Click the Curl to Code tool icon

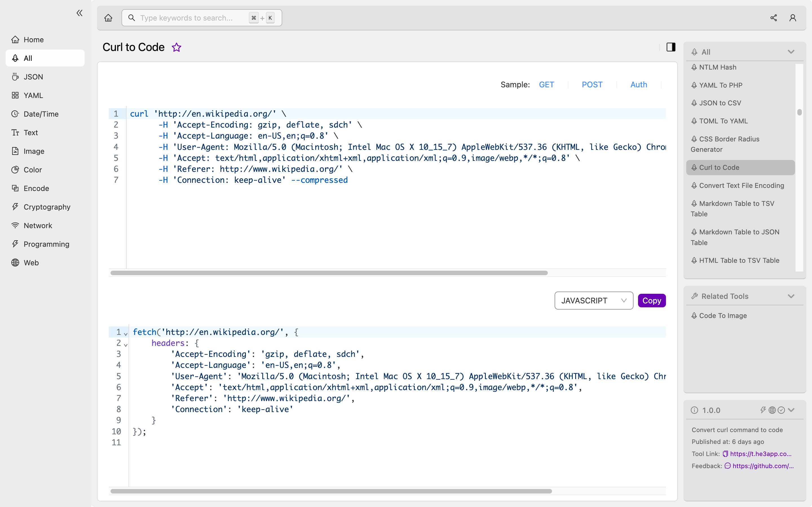click(x=694, y=168)
